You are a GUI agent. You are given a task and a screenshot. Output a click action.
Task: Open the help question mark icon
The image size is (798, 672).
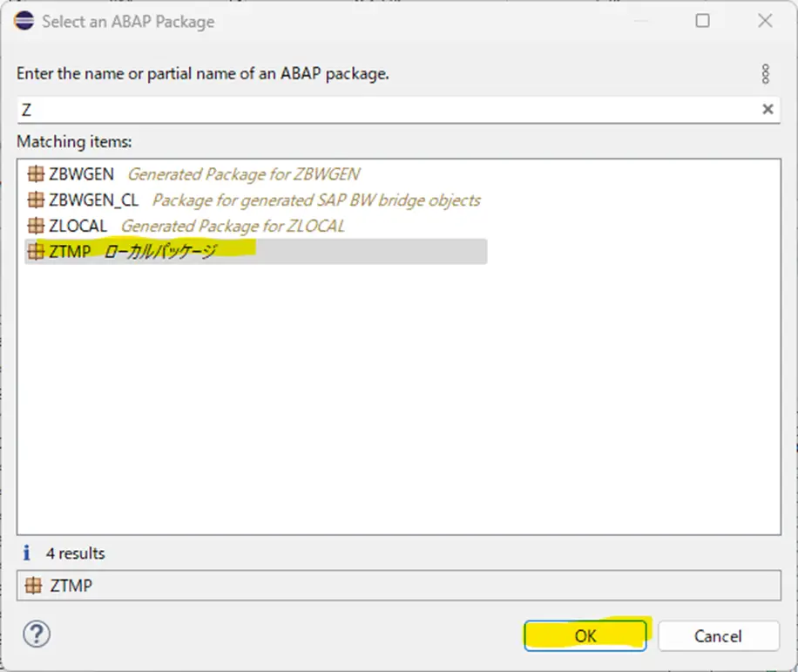tap(37, 635)
